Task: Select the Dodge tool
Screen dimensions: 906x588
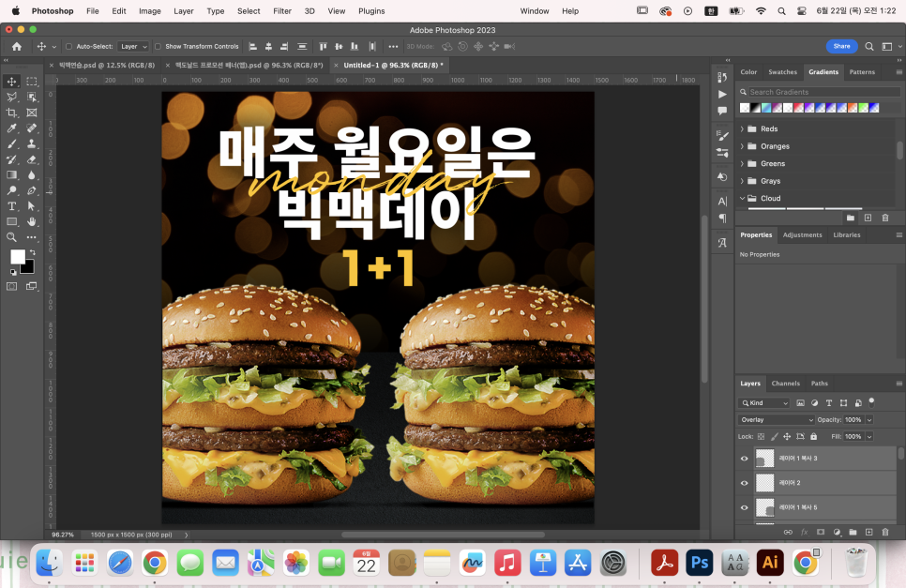Action: click(11, 190)
